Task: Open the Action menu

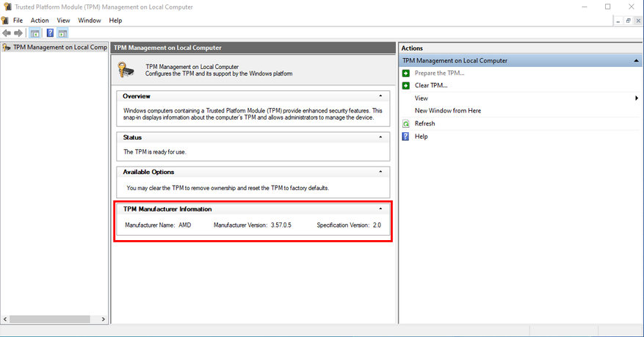Action: click(40, 21)
